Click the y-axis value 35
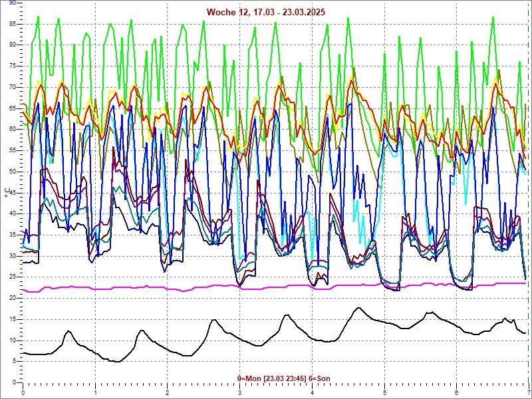This screenshot has width=532, height=399. (x=12, y=235)
